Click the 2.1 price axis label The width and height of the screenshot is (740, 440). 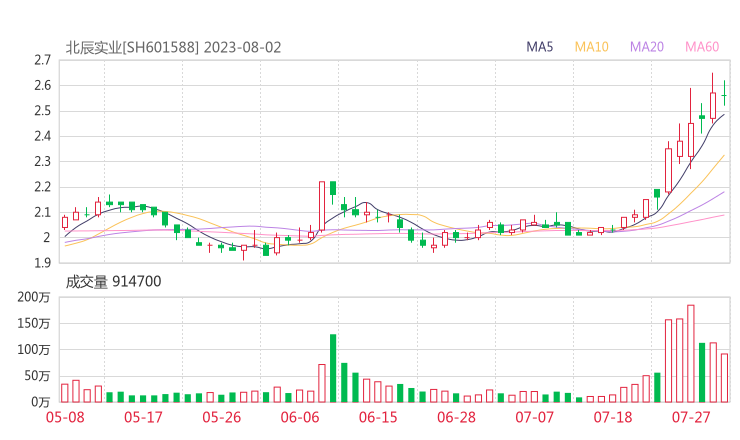point(42,212)
